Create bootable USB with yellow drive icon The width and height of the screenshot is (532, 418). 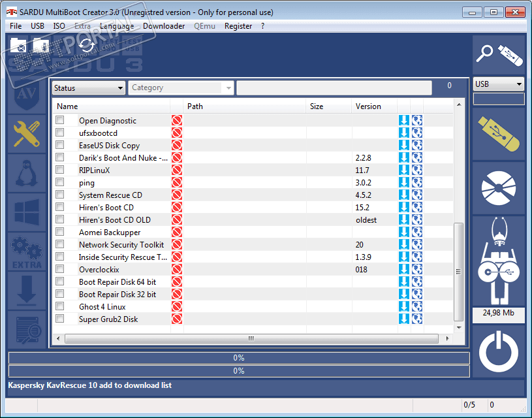tap(499, 134)
